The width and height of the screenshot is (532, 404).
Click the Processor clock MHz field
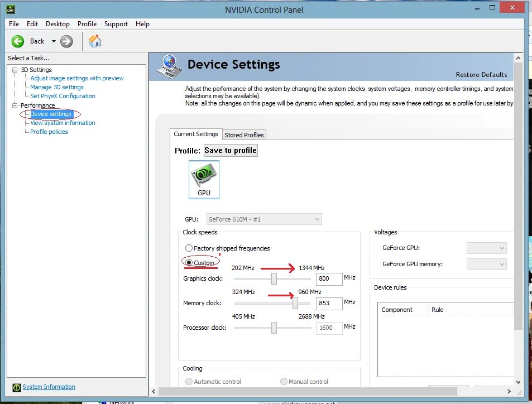point(329,328)
